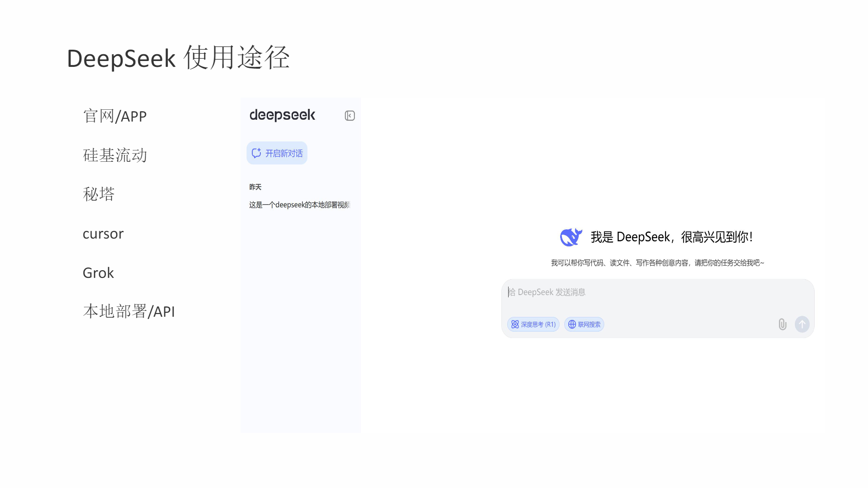Image resolution: width=868 pixels, height=488 pixels.
Task: Start a new chat with 开启新对话
Action: pos(277,153)
